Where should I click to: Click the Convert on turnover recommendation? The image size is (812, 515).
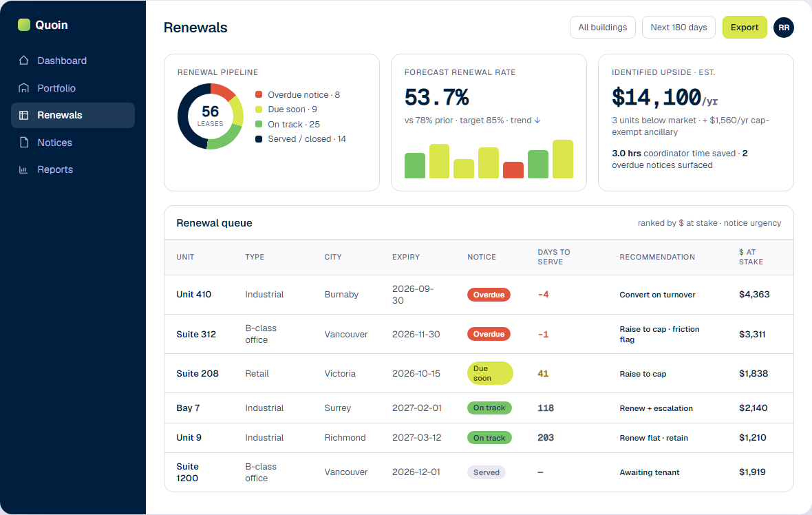[x=657, y=295]
